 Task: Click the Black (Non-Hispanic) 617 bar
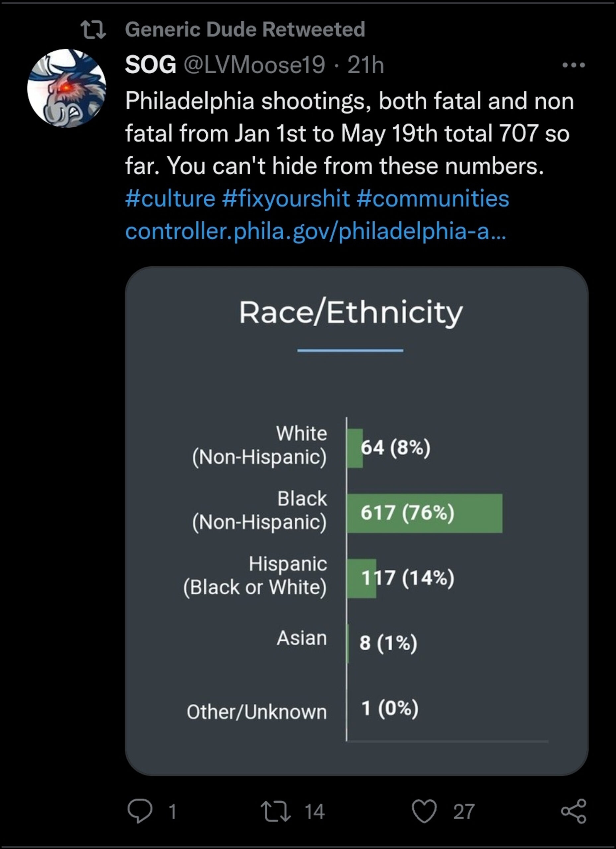coord(424,513)
